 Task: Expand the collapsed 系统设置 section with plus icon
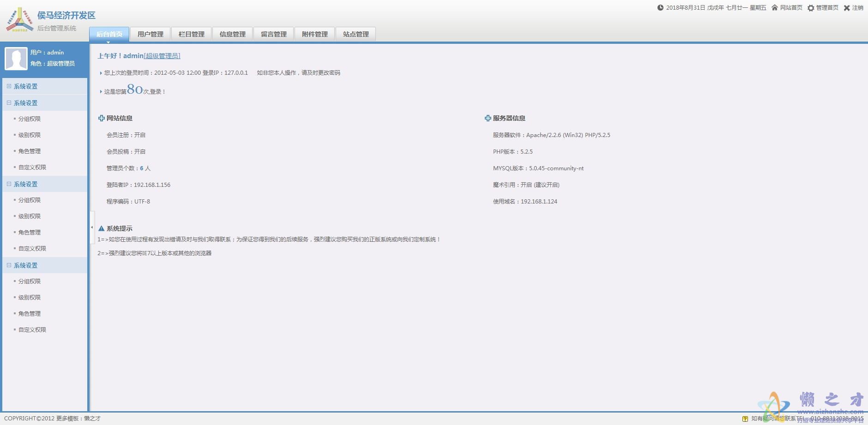tap(9, 86)
